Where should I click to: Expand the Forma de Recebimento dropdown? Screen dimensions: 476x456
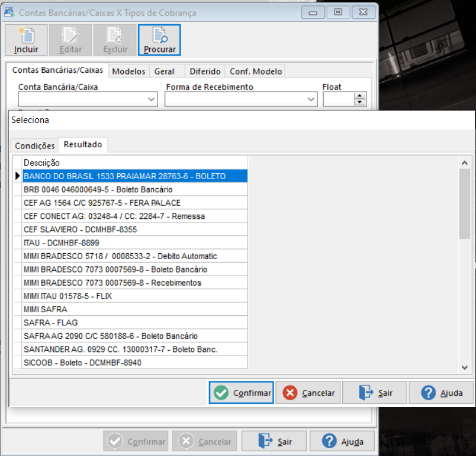pyautogui.click(x=311, y=99)
